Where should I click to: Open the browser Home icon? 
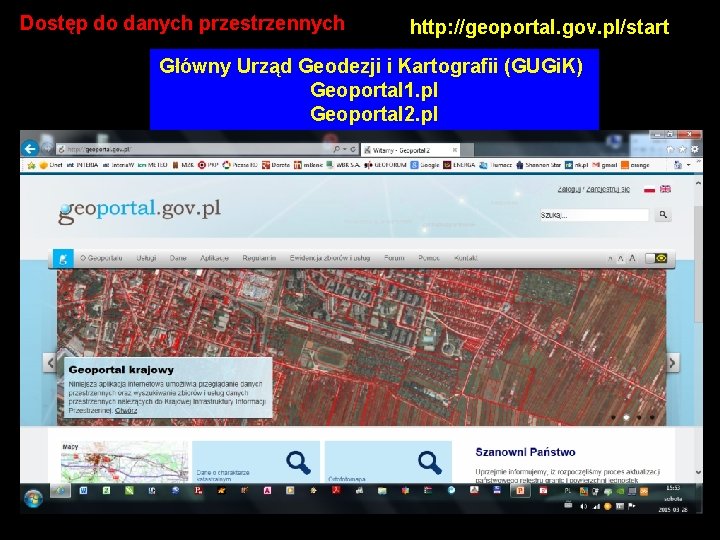pos(670,149)
